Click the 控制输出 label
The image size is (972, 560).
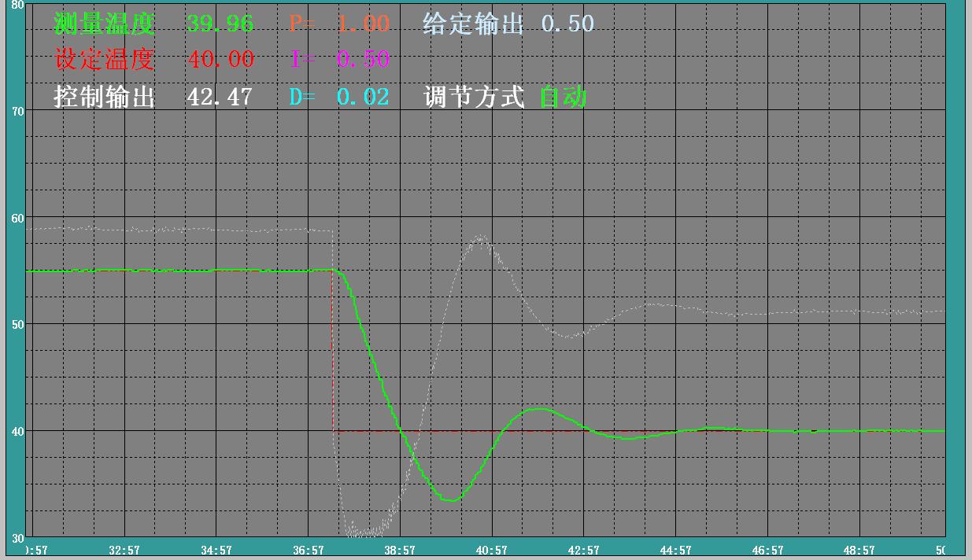(105, 97)
